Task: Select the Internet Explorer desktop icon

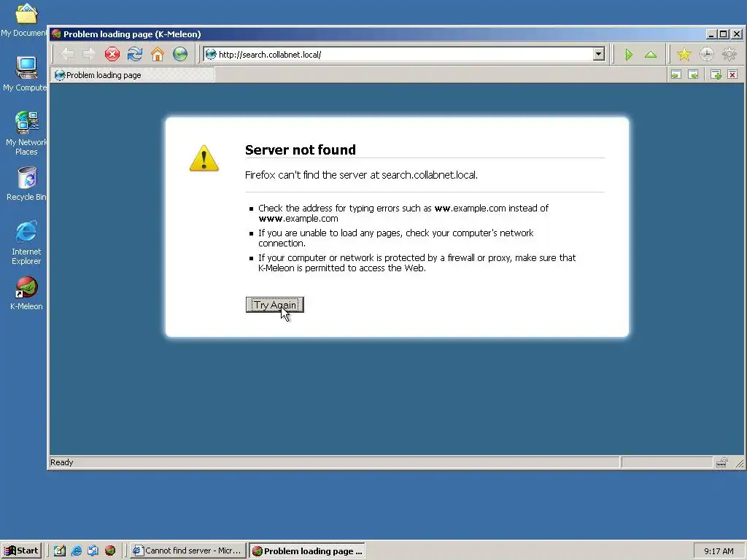Action: click(x=26, y=243)
